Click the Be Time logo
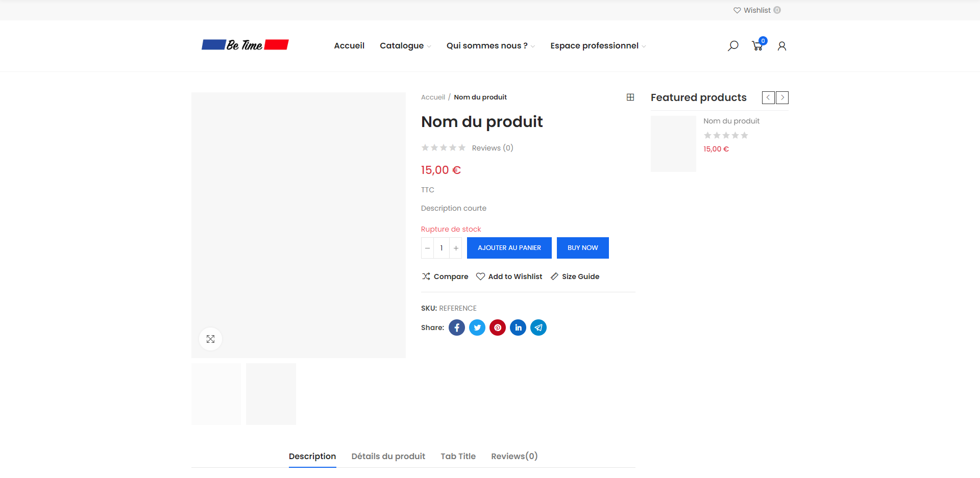 245,45
